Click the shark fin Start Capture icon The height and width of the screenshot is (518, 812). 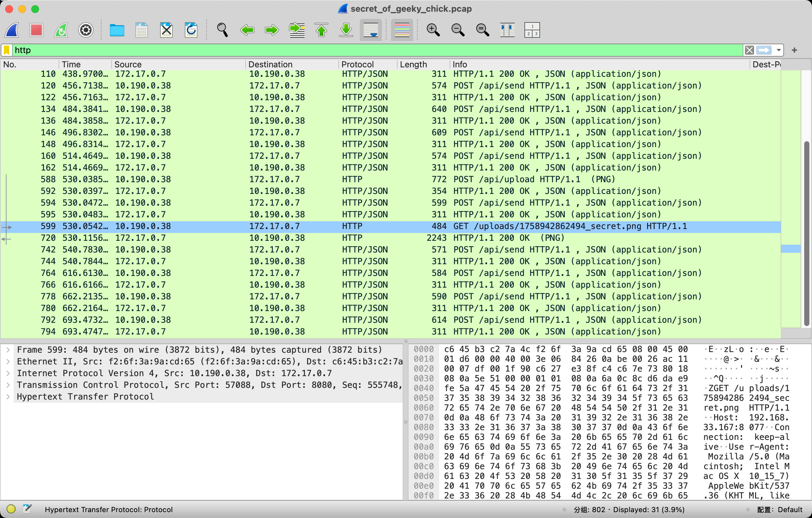click(12, 30)
